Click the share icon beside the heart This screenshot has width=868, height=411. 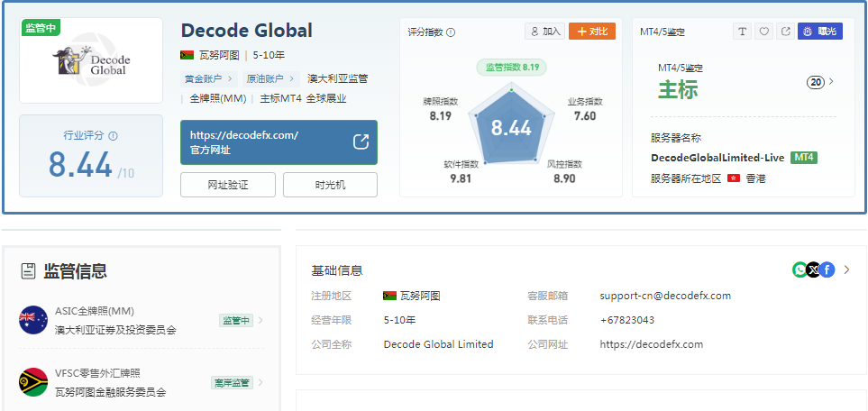click(x=785, y=32)
